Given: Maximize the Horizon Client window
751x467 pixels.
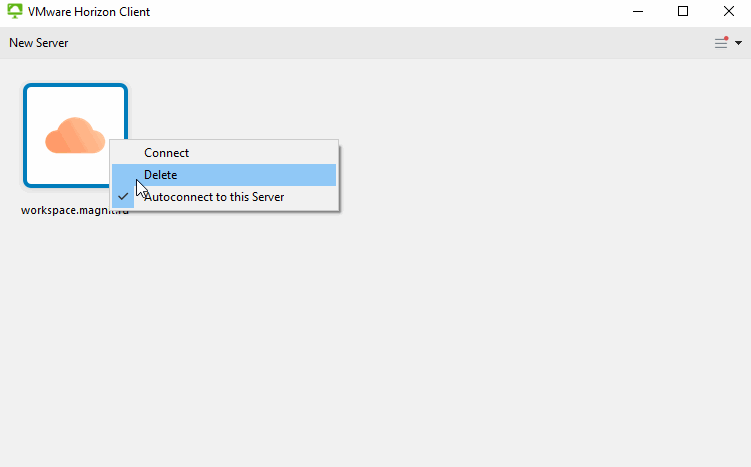Looking at the screenshot, I should (x=683, y=12).
